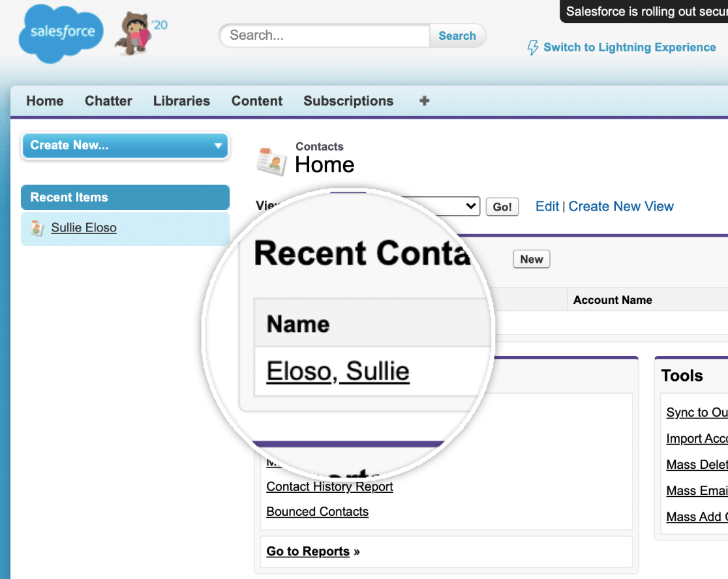Click the Name column header

[298, 324]
